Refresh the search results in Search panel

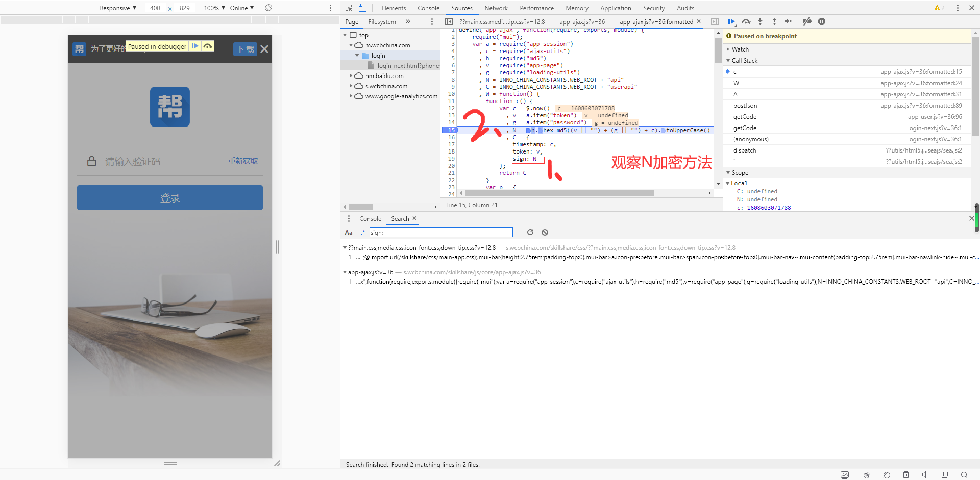(x=530, y=232)
